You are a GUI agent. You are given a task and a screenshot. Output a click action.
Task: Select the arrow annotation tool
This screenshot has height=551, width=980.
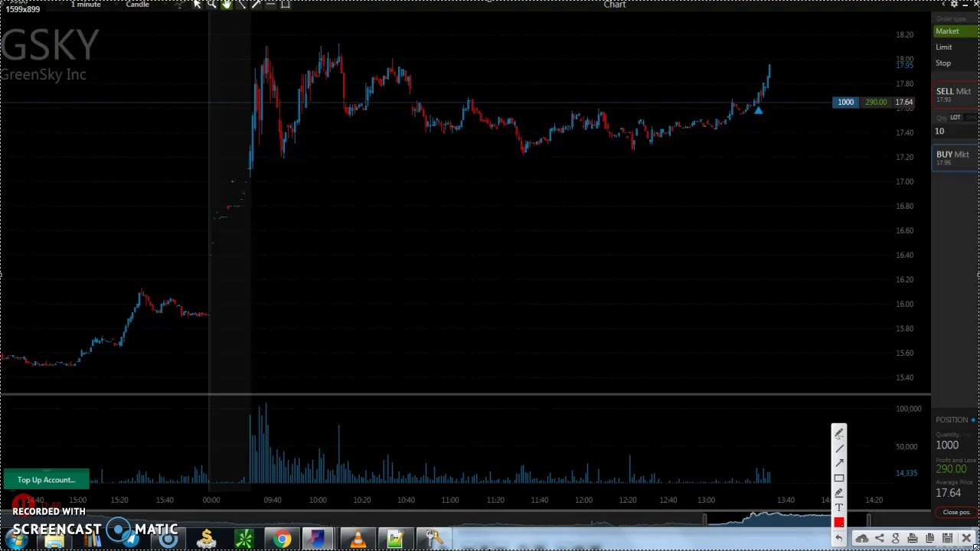pos(839,463)
